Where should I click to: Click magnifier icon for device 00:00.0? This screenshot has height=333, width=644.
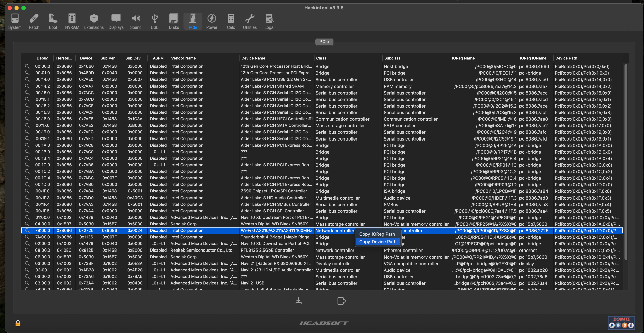(x=27, y=66)
